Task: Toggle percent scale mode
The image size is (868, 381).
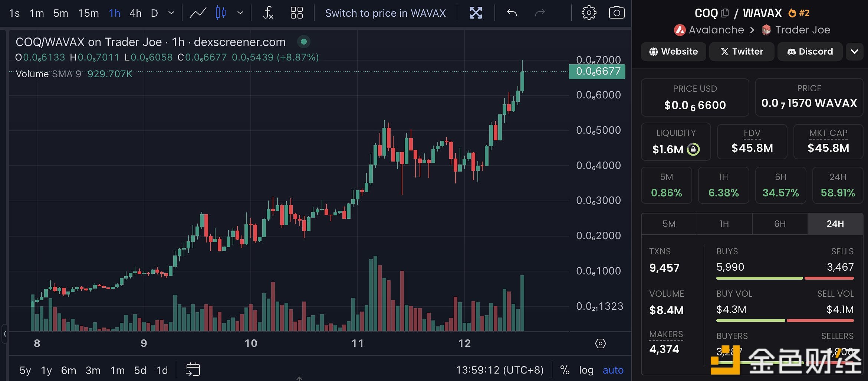Action: pyautogui.click(x=565, y=370)
